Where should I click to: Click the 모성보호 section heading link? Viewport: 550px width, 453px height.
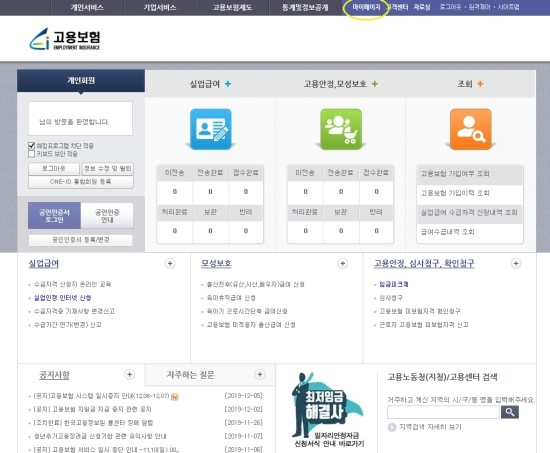(x=216, y=264)
